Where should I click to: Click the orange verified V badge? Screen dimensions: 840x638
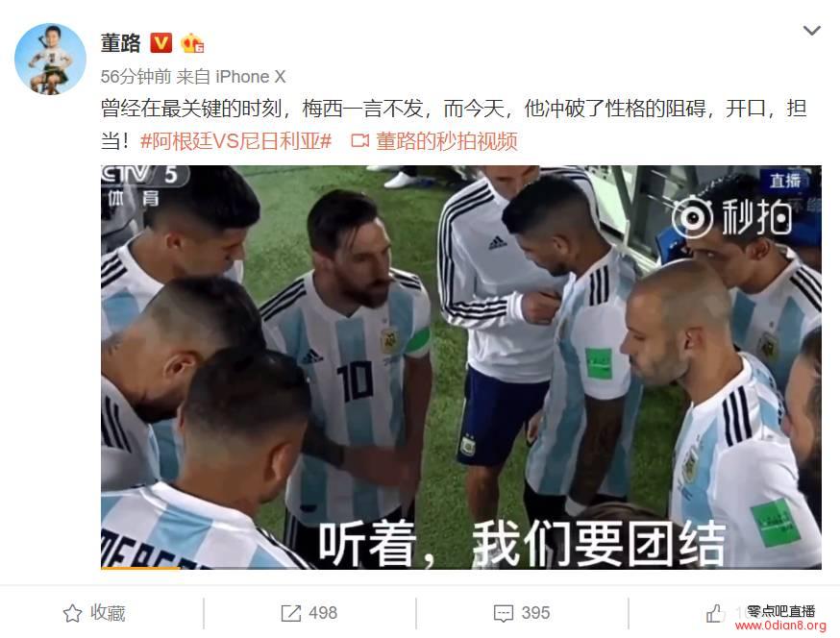coord(161,43)
